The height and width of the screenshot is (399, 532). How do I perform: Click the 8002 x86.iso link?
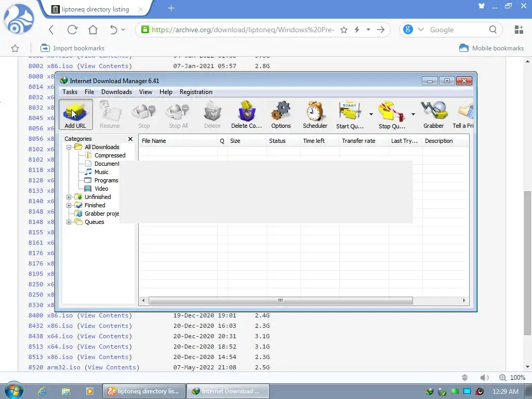tap(50, 66)
